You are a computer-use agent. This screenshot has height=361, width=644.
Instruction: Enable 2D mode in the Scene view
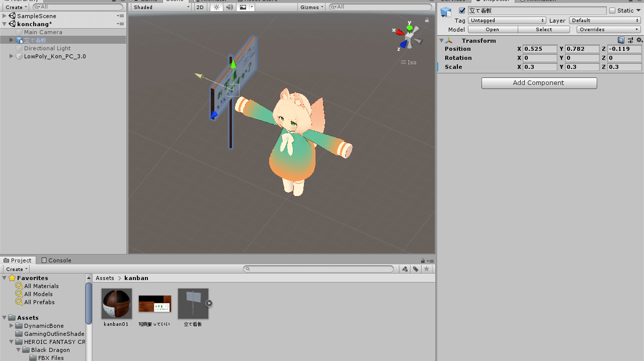point(200,7)
